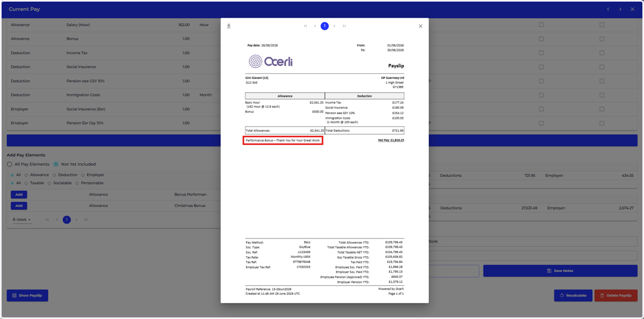Close the payslip preview dialog

420,26
